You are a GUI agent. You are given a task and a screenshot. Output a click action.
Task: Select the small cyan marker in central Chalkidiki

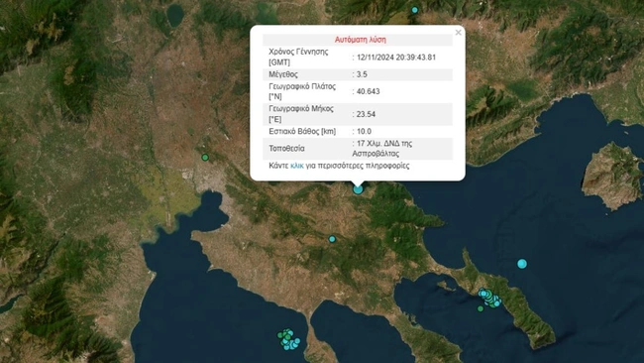click(332, 239)
